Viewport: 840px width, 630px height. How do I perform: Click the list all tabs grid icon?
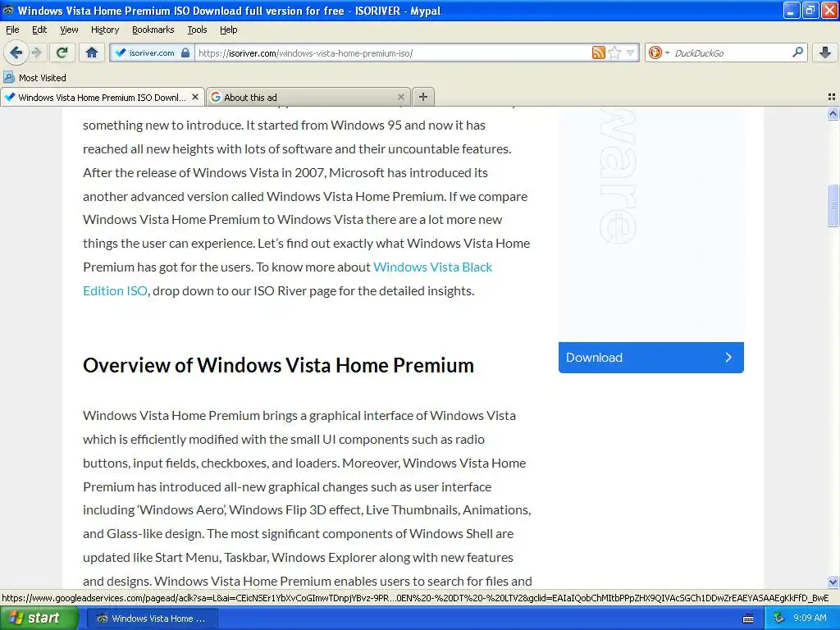832,97
